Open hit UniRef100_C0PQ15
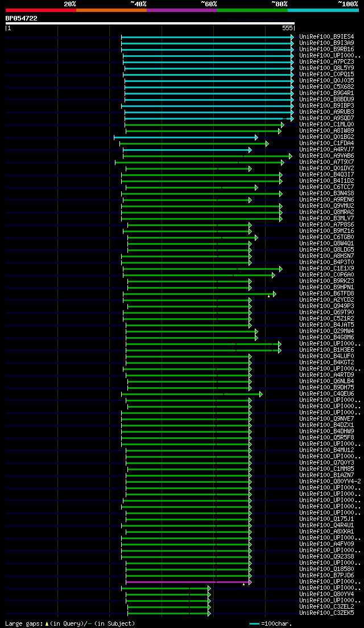364x628 pixels. click(x=326, y=74)
